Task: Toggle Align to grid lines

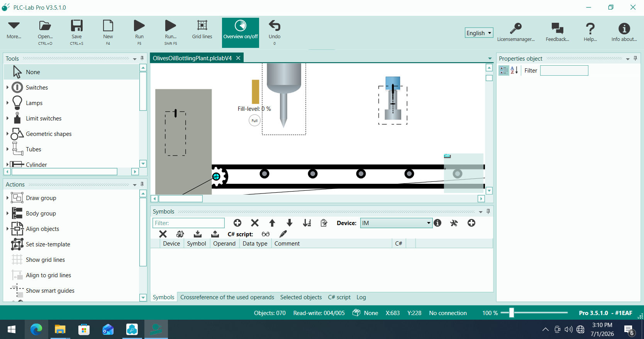Action: [x=48, y=275]
